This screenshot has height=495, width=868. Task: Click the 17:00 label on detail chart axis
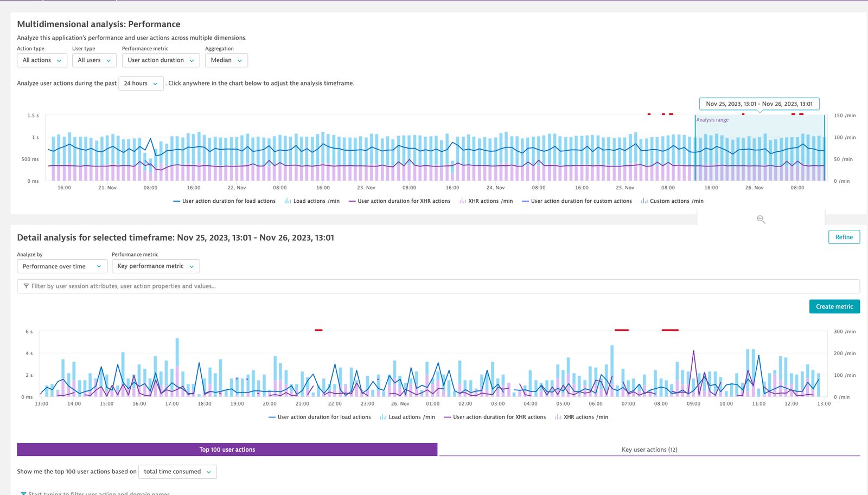[x=172, y=404]
